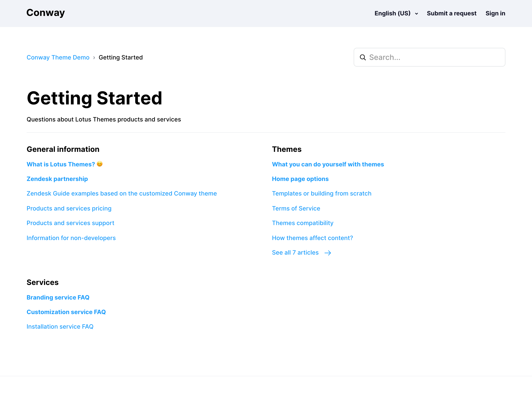Go to Conway Theme Demo breadcrumb
The height and width of the screenshot is (416, 532).
click(58, 57)
